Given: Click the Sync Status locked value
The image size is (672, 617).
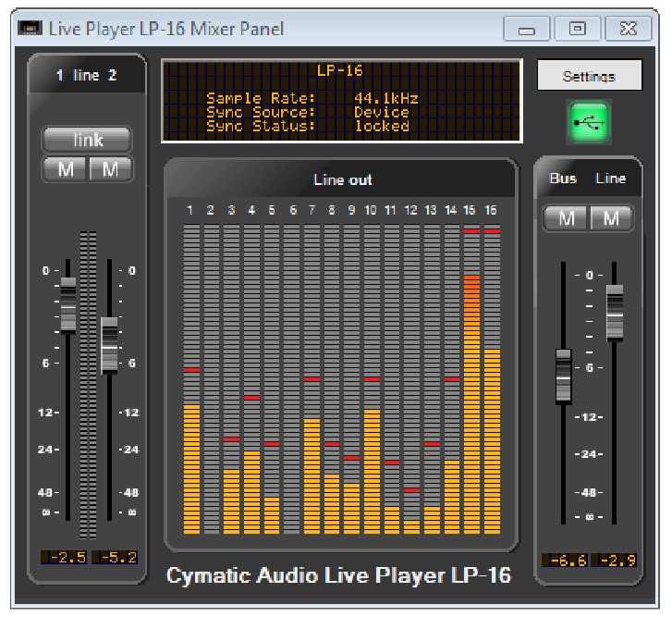Looking at the screenshot, I should [382, 126].
